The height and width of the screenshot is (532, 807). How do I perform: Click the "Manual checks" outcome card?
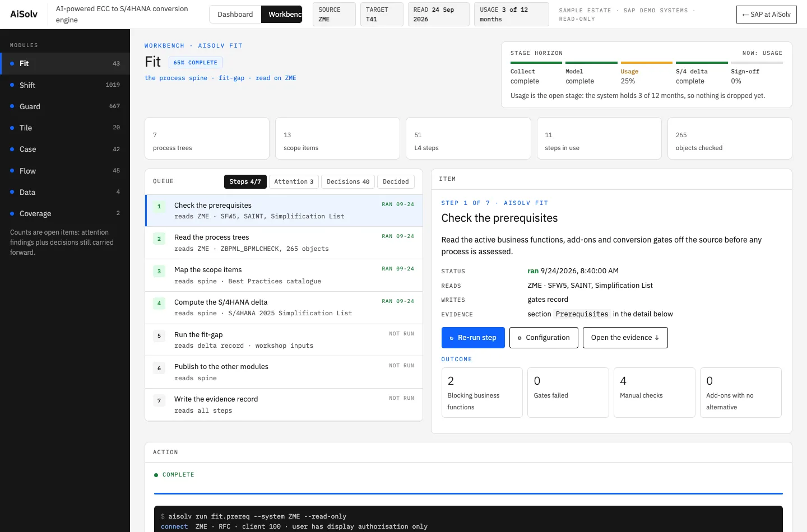[655, 393]
